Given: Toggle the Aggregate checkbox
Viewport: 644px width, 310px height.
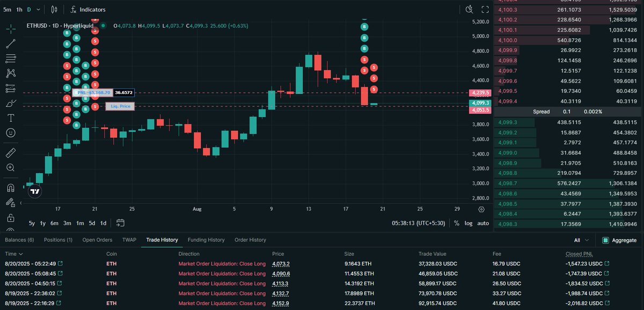Looking at the screenshot, I should pyautogui.click(x=605, y=240).
